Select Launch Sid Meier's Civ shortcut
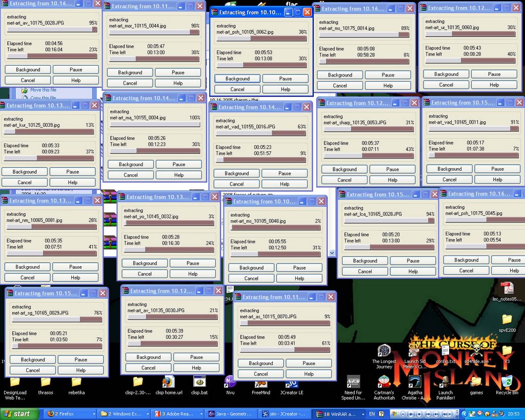Screen dimensions: 525x420 [415, 357]
